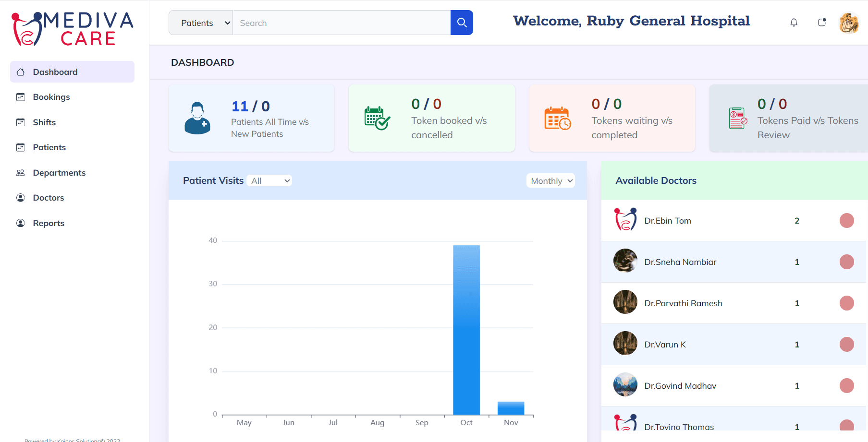The height and width of the screenshot is (442, 868).
Task: Go to Bookings in sidebar
Action: 51,97
